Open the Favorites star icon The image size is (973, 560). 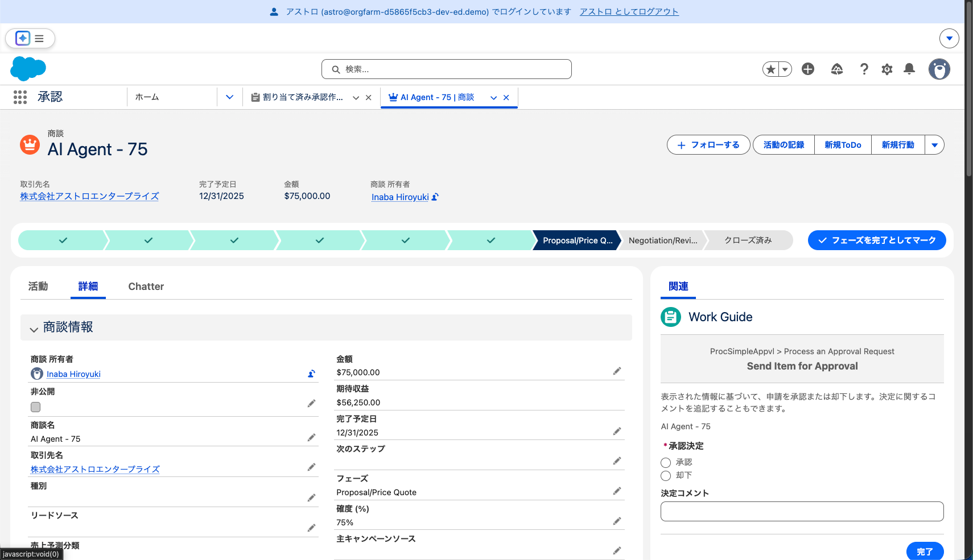(x=770, y=69)
